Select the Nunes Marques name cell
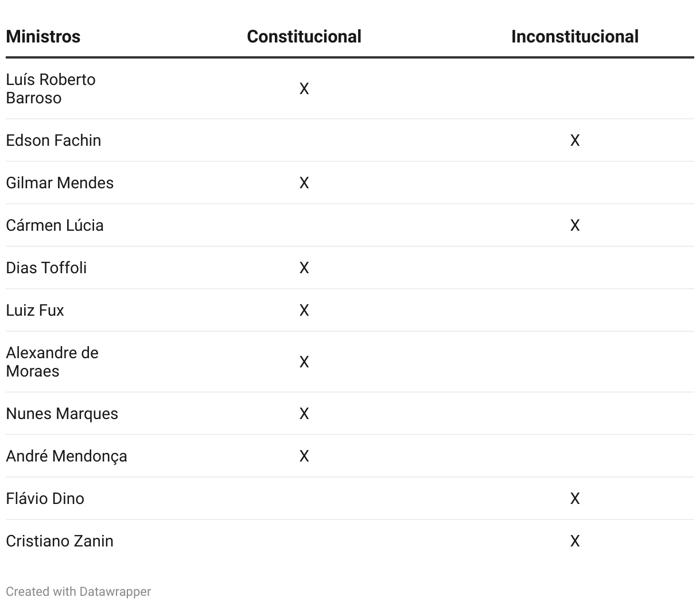 [x=62, y=413]
